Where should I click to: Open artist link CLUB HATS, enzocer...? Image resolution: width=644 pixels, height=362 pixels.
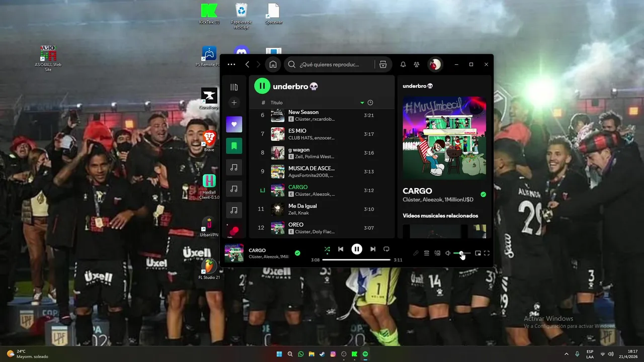[x=311, y=138]
